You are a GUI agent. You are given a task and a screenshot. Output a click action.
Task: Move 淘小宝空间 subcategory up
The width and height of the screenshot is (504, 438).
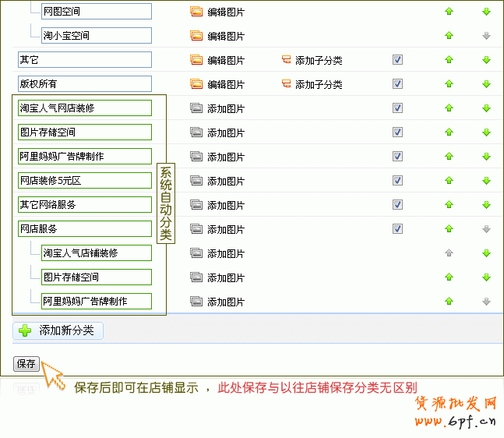(449, 36)
